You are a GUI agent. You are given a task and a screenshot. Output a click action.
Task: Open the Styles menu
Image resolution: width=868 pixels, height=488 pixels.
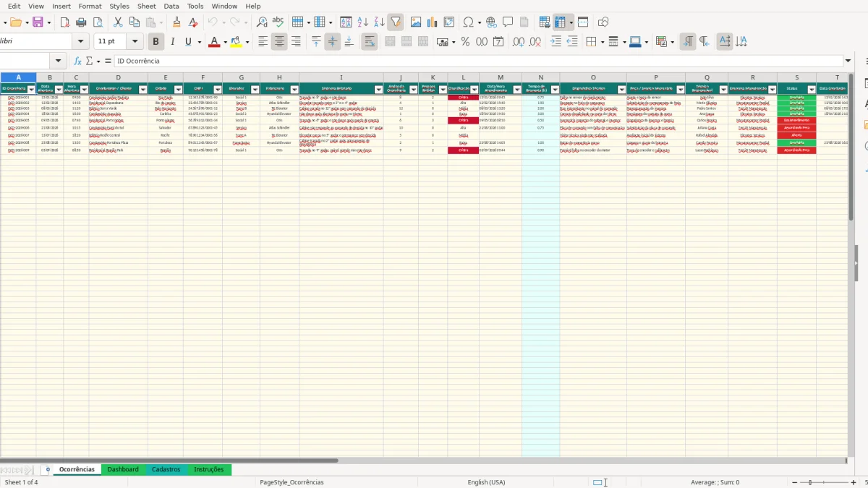(119, 6)
